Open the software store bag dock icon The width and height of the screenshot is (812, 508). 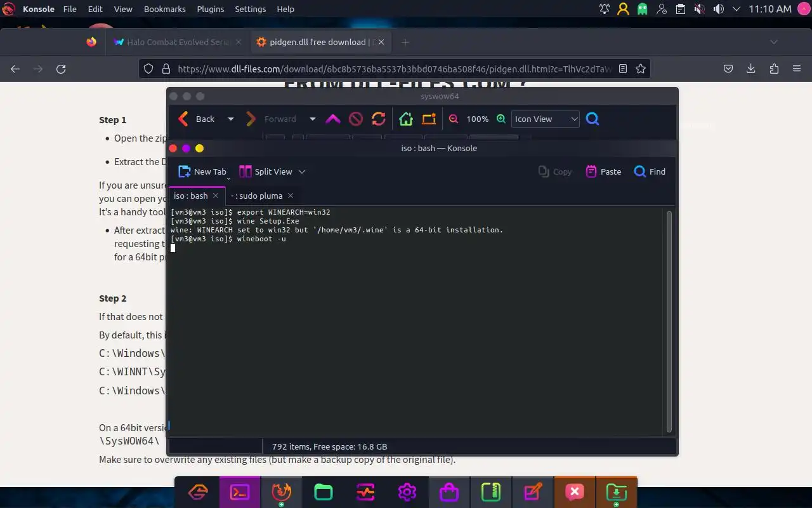449,492
